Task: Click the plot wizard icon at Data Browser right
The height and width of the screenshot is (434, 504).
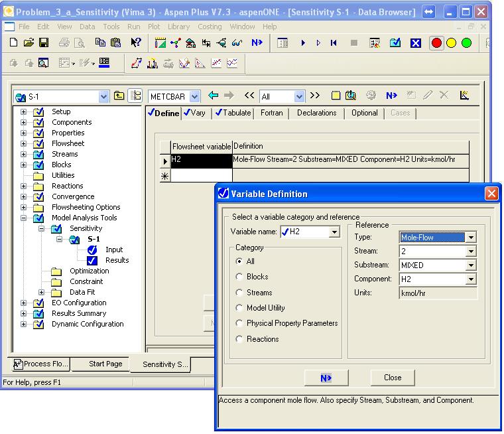Action: (464, 96)
